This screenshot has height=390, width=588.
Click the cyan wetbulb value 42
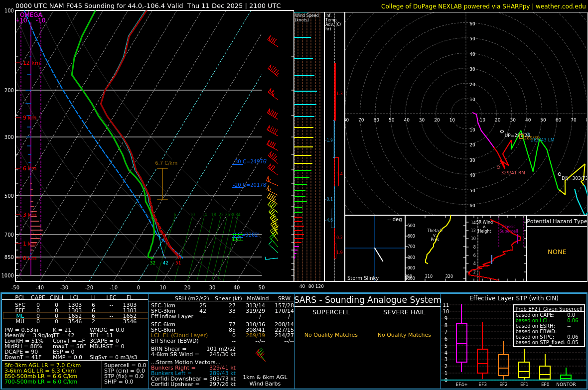coord(165,263)
